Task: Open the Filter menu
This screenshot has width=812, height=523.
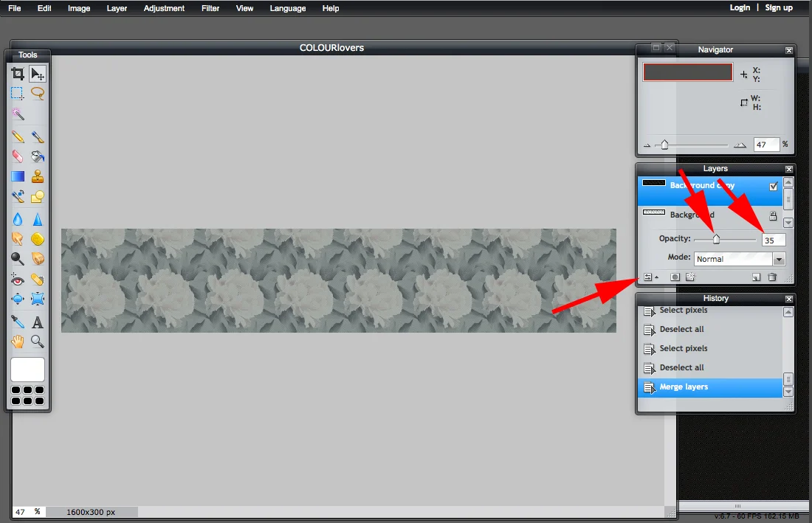Action: 210,8
